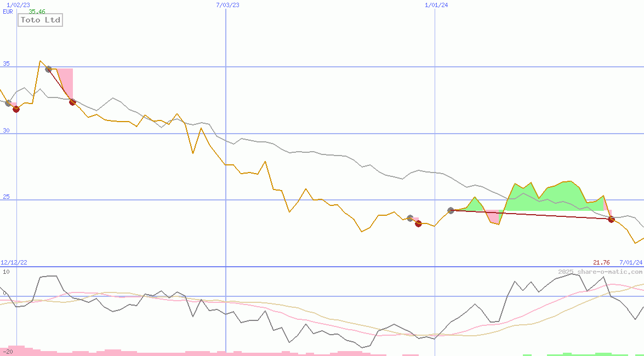644x356 pixels.
Task: Click the 21.76 closing price marker
Action: (x=600, y=262)
